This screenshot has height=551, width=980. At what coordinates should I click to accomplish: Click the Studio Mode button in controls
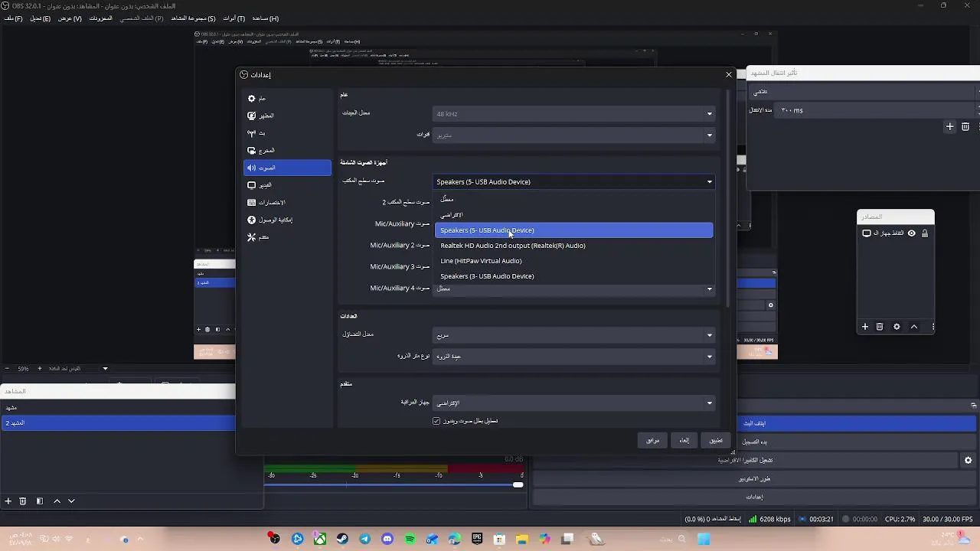[754, 478]
